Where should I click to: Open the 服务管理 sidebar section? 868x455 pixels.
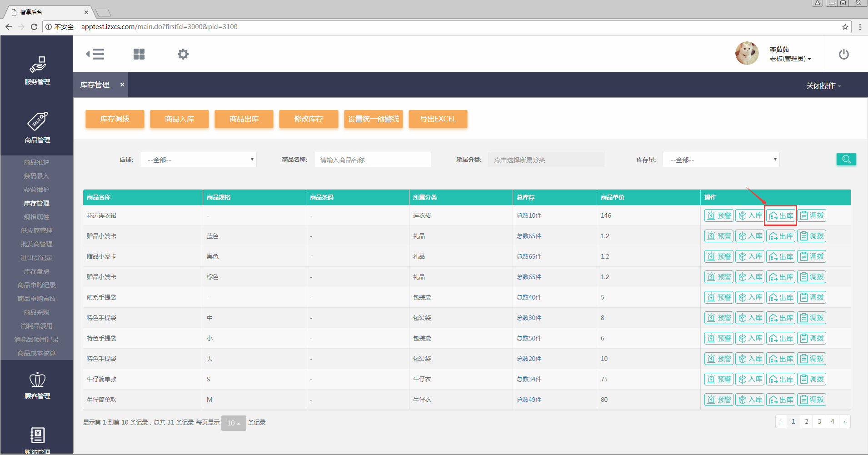click(x=37, y=70)
